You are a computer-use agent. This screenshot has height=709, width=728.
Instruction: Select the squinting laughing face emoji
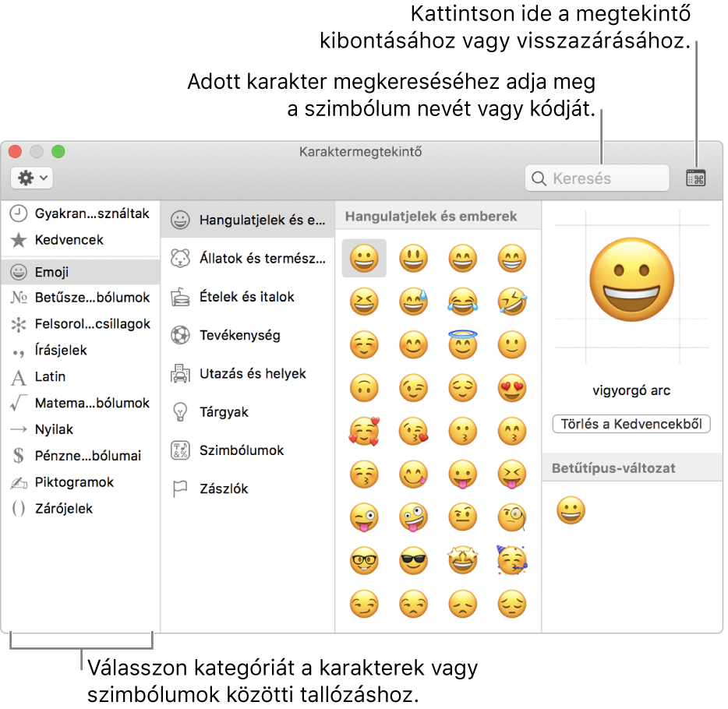point(364,302)
